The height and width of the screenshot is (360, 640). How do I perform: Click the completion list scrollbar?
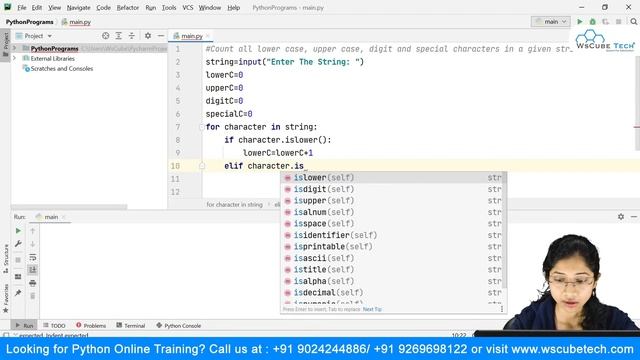point(505,230)
